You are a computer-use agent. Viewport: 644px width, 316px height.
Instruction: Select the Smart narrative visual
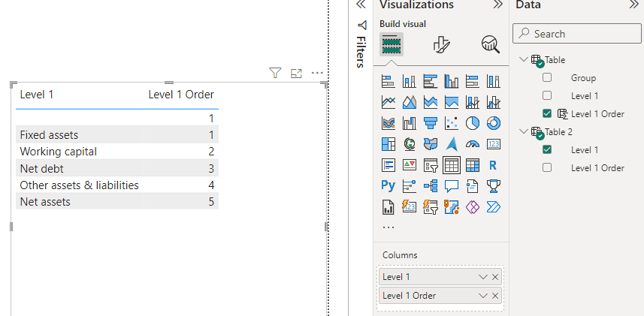(473, 186)
